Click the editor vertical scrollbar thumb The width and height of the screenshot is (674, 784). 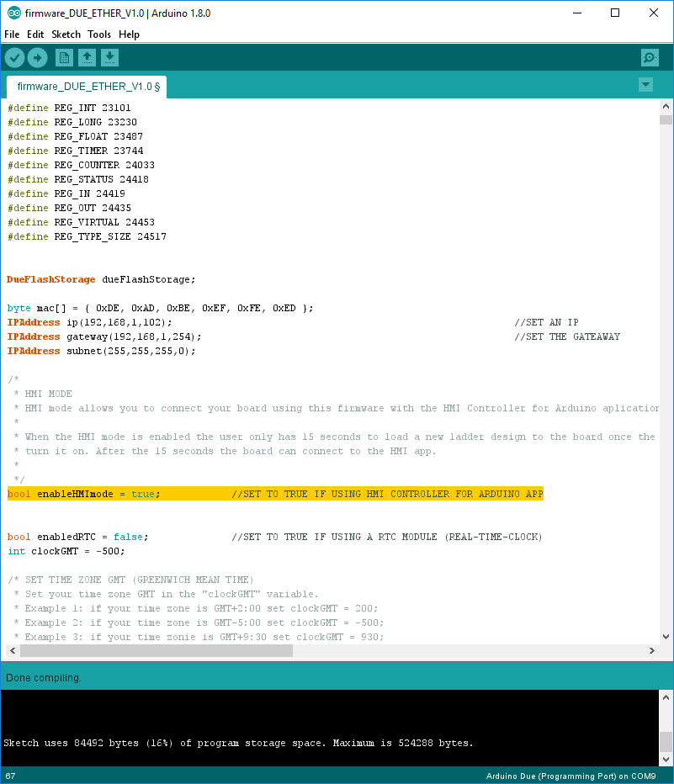[x=666, y=120]
